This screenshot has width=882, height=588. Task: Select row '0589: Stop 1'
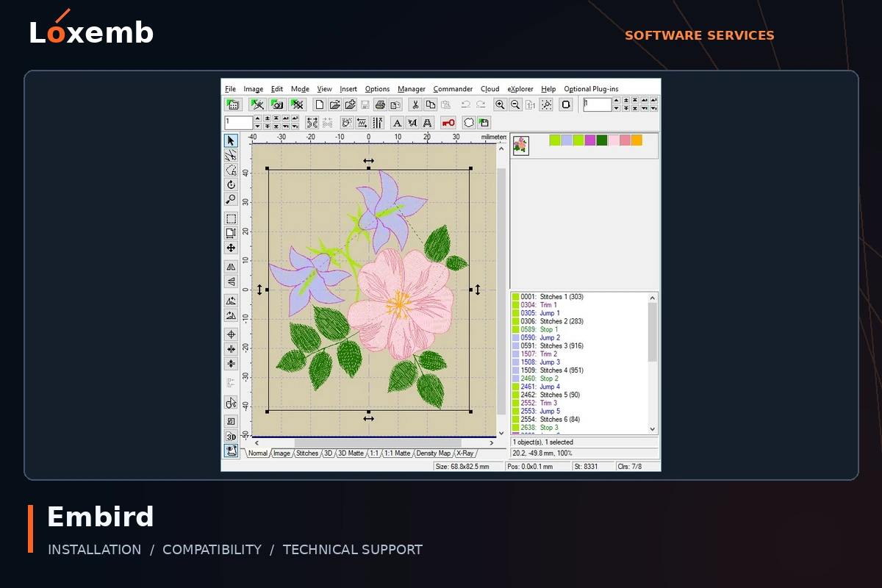click(579, 329)
